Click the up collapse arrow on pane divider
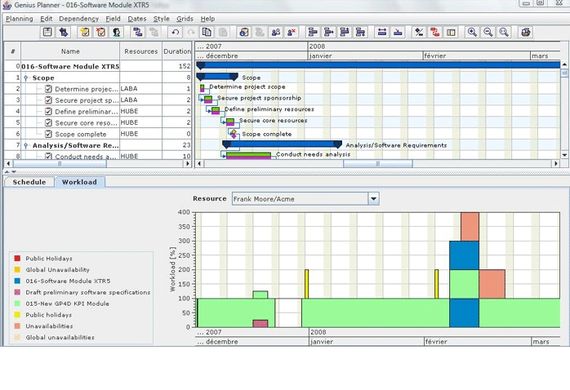This screenshot has width=570, height=390. pos(7,172)
